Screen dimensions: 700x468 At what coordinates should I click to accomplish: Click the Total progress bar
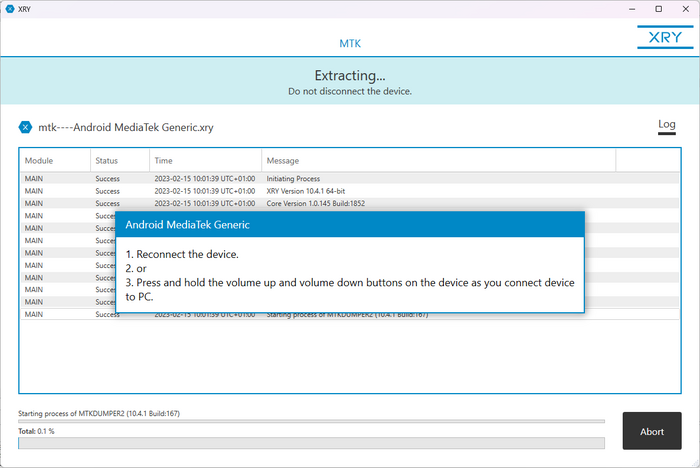click(311, 443)
